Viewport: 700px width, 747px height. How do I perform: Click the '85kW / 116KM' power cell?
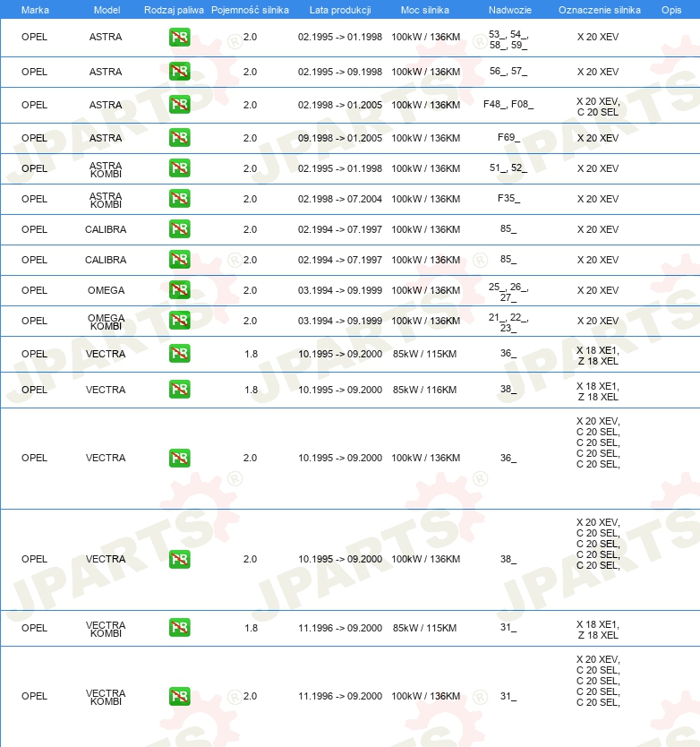point(425,390)
